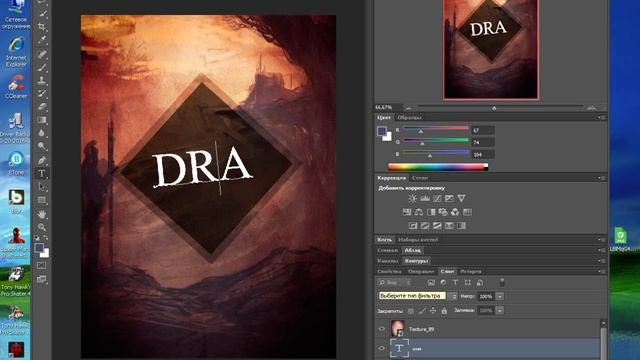Hide the text layer eye icon

coord(382,349)
